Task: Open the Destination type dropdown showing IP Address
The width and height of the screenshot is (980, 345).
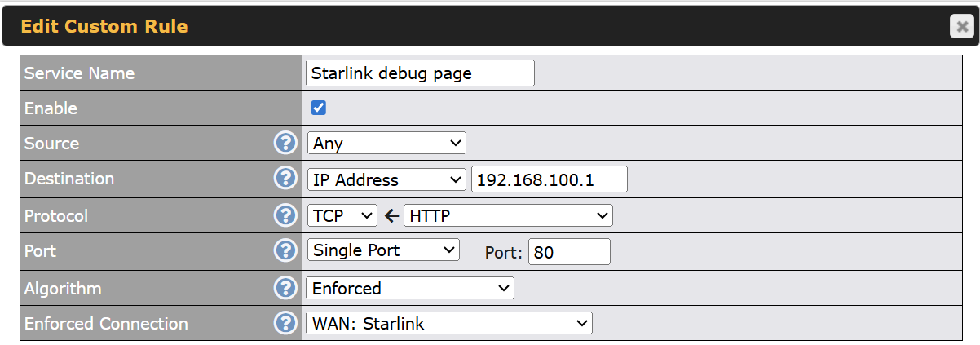Action: pos(386,179)
